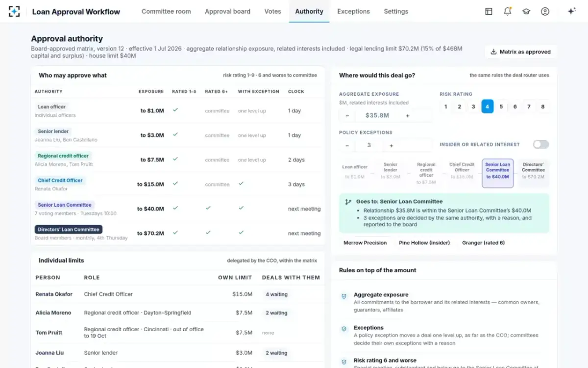Open Alicia Moreno's 2 waiting deals
588x368 pixels.
pos(276,313)
